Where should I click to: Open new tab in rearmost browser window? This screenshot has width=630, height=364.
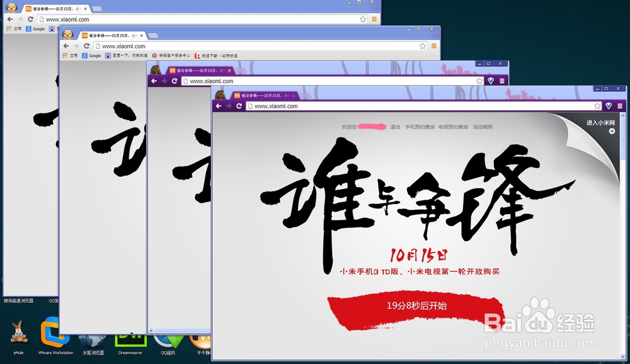pos(97,8)
